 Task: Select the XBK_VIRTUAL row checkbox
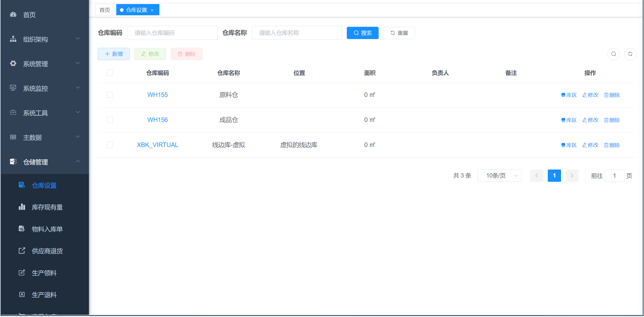point(110,145)
